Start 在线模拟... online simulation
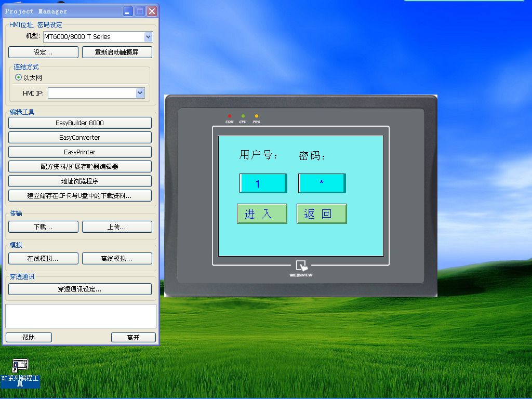The height and width of the screenshot is (399, 532). tap(43, 259)
